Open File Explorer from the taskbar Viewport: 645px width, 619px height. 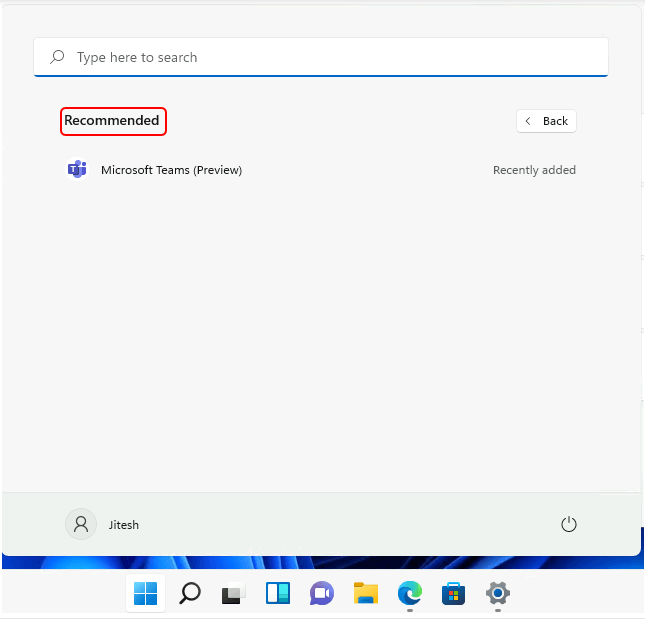coord(366,593)
